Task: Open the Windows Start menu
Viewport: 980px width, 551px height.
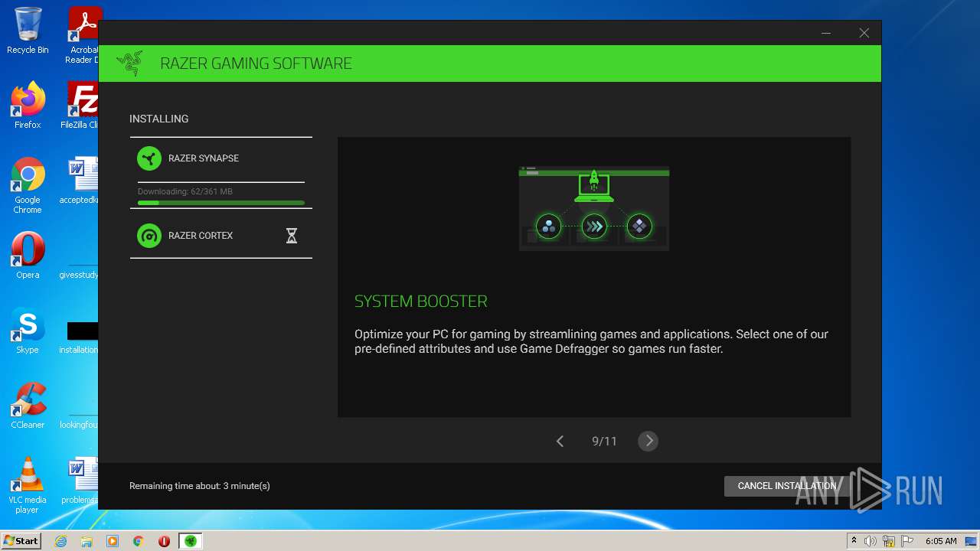Action: (x=21, y=540)
